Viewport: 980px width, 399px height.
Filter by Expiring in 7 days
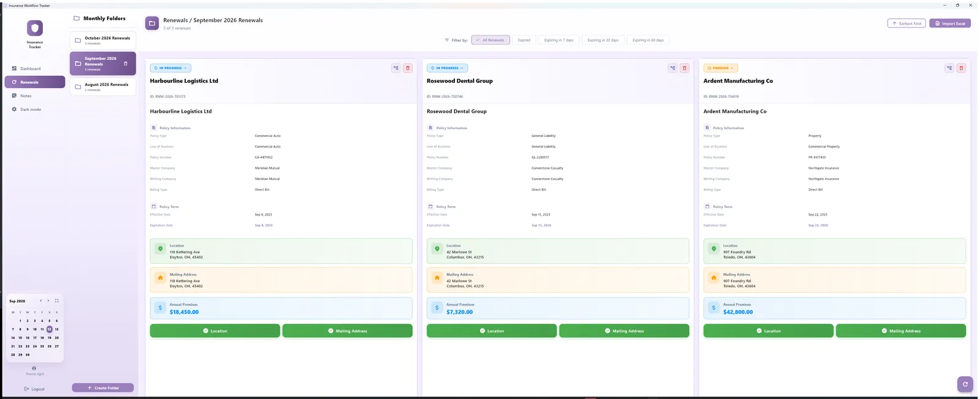coord(559,40)
